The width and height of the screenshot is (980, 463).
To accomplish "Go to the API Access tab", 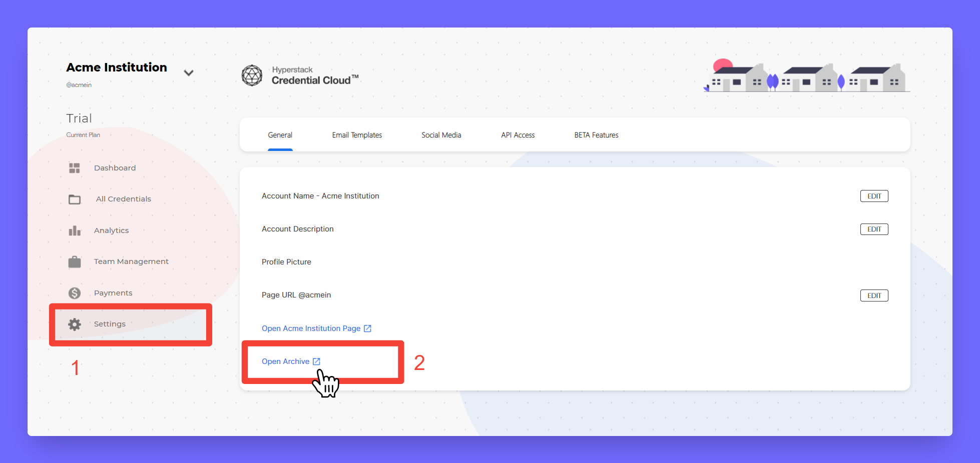I will tap(518, 135).
